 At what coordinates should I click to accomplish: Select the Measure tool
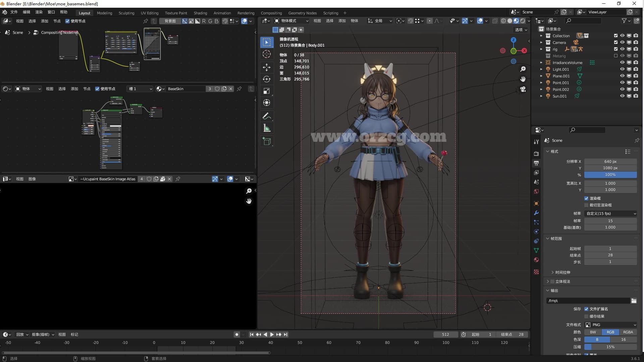pos(267,128)
